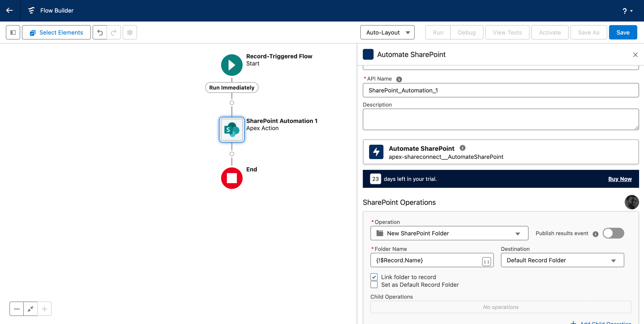644x324 pixels.
Task: Click the Automate SharePoint action info icon
Action: [x=462, y=148]
